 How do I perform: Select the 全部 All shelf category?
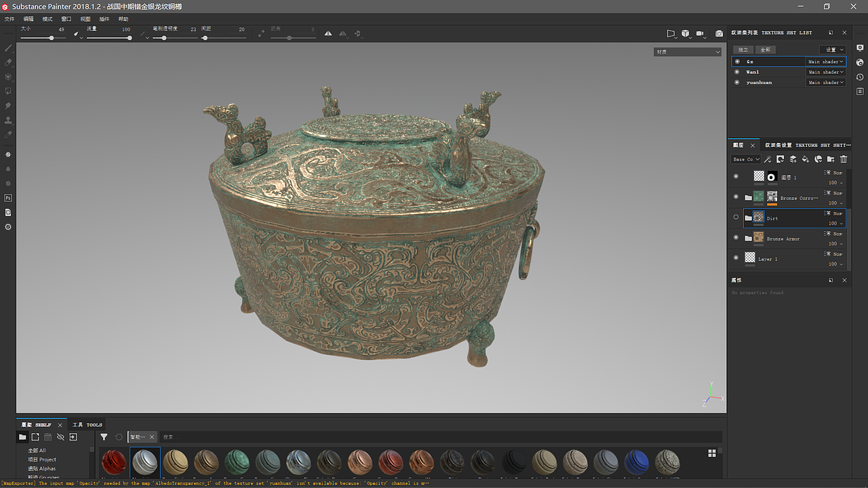click(x=37, y=451)
